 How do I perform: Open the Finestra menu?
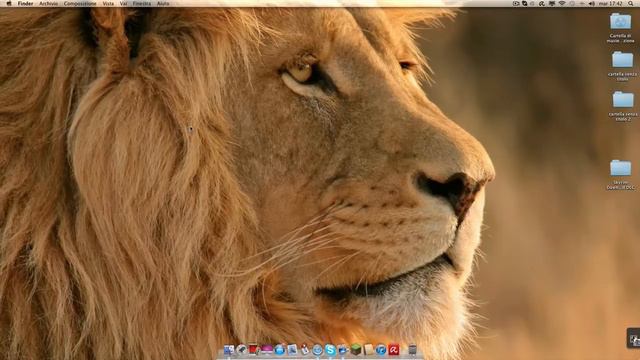click(142, 3)
